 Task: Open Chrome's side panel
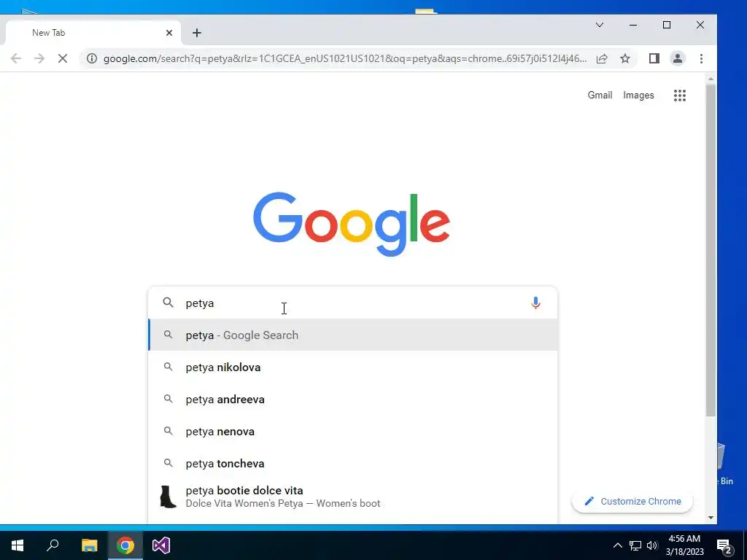click(x=654, y=58)
